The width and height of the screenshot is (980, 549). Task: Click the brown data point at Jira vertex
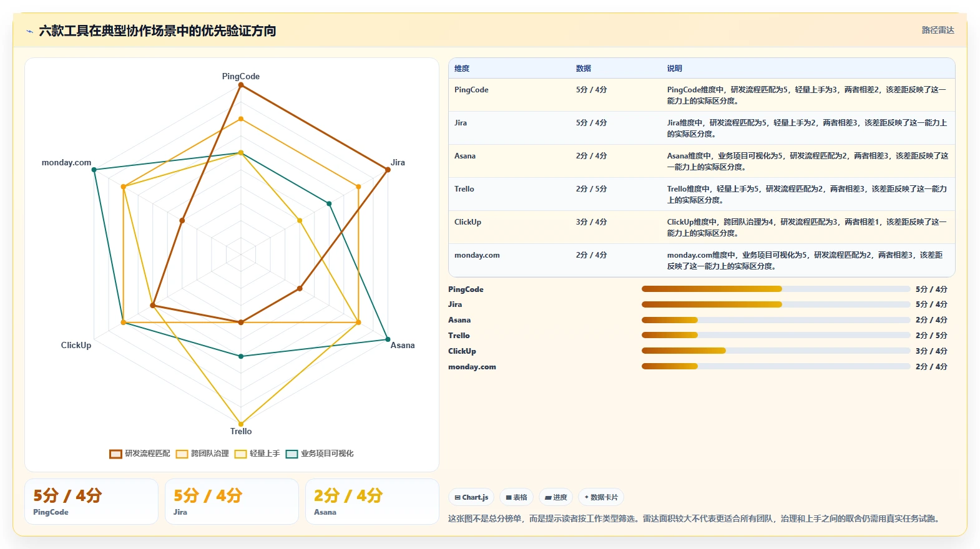pyautogui.click(x=388, y=170)
